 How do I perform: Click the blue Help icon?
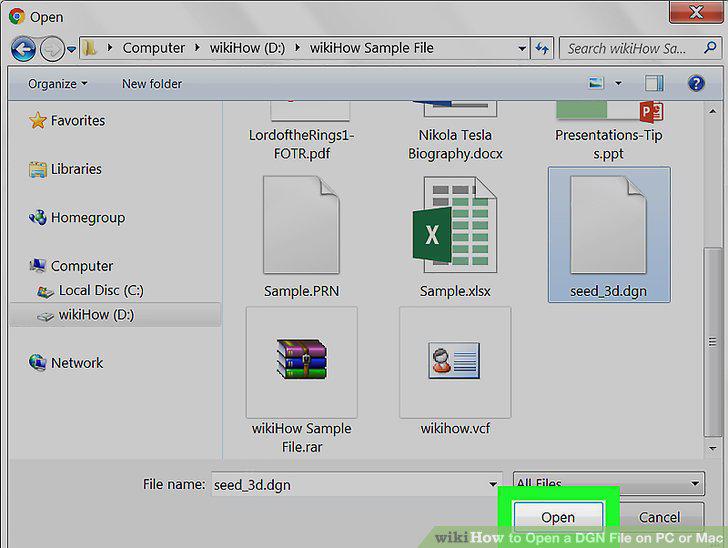point(696,84)
